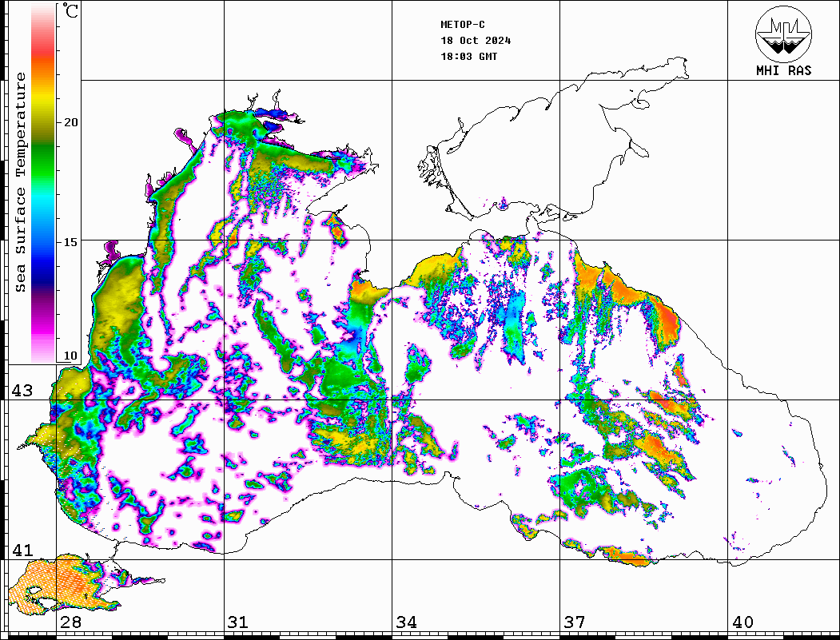Click the longitude label "37"
The image size is (840, 640).
pos(575,622)
